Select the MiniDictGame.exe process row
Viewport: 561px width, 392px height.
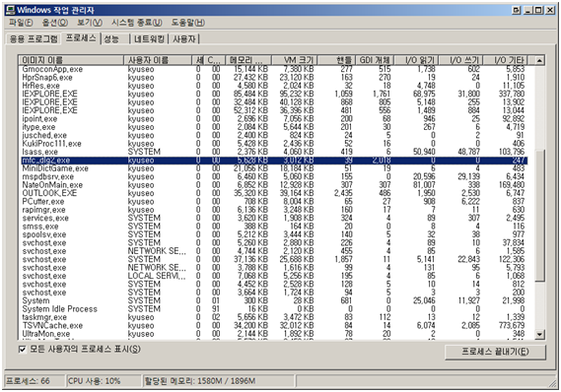click(273, 168)
